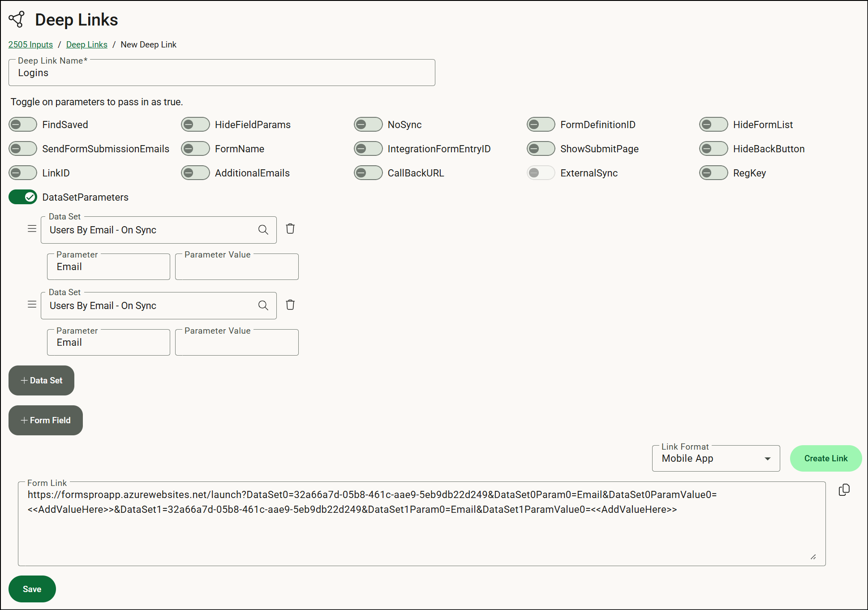
Task: Enable HideBackButton switch
Action: (x=713, y=149)
